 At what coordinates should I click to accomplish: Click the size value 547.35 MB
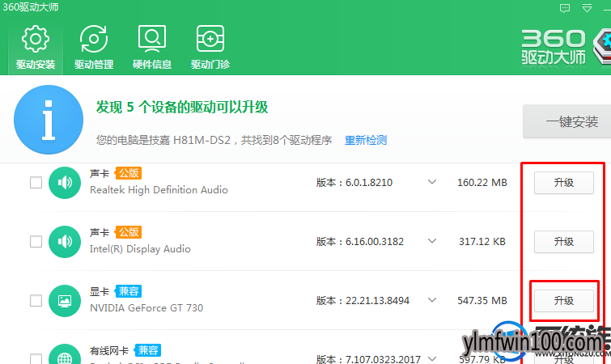click(x=482, y=301)
